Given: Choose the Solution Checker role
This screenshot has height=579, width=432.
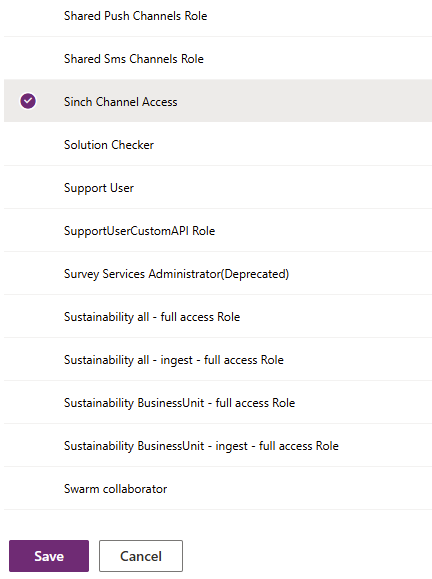Looking at the screenshot, I should tap(218, 144).
